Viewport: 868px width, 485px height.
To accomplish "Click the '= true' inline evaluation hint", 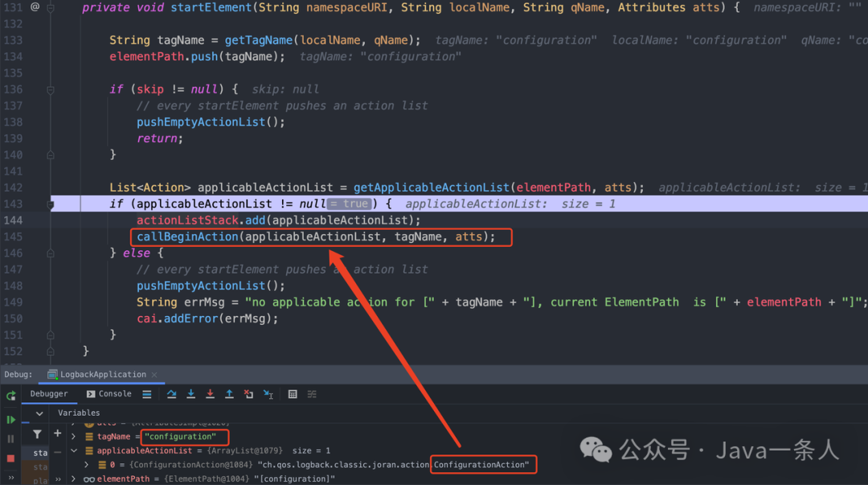I will (x=349, y=204).
